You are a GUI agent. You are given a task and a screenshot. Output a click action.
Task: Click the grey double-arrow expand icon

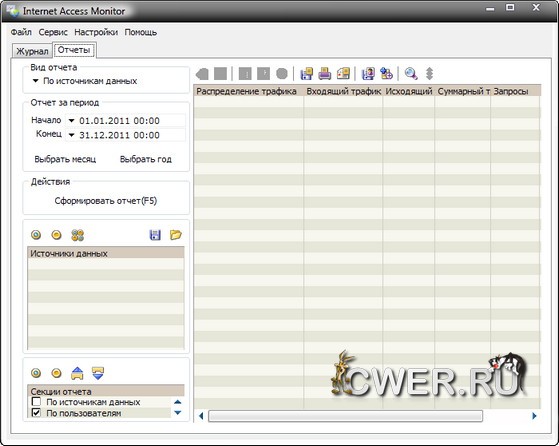430,74
